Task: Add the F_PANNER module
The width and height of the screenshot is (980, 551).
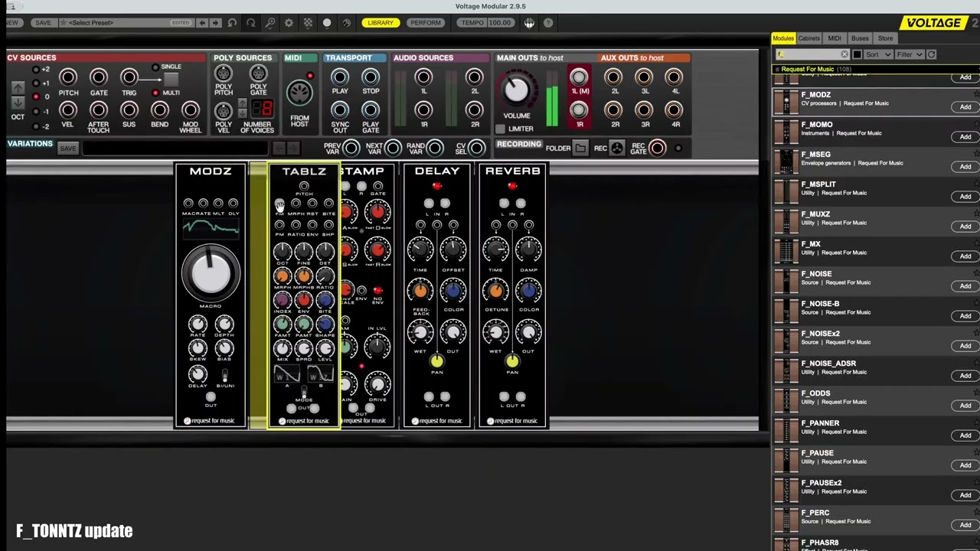Action: coord(965,435)
